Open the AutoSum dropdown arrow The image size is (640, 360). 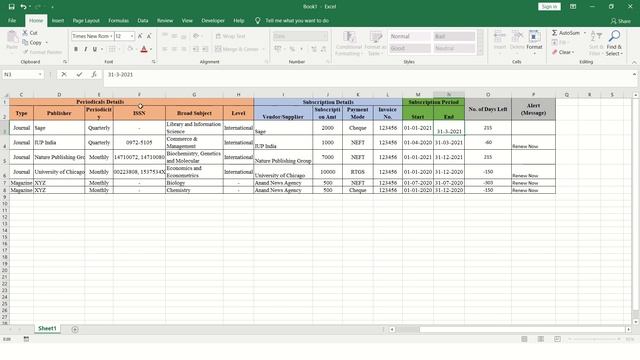[x=584, y=33]
